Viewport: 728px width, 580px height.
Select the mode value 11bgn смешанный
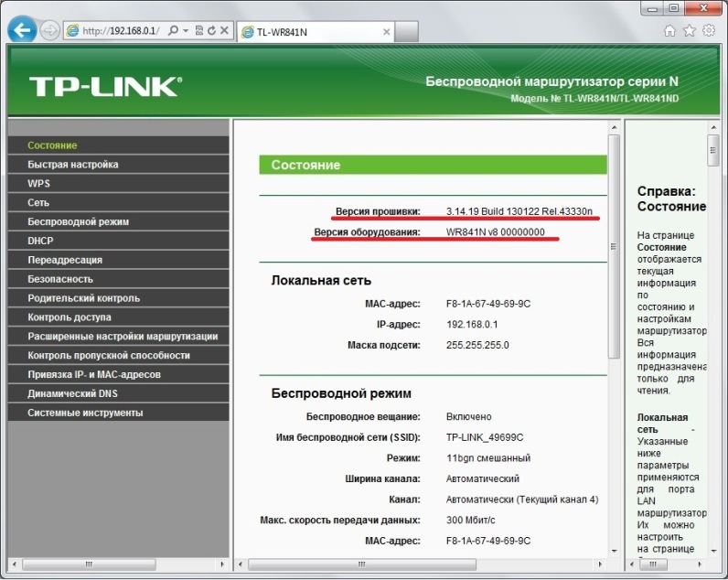coord(488,457)
